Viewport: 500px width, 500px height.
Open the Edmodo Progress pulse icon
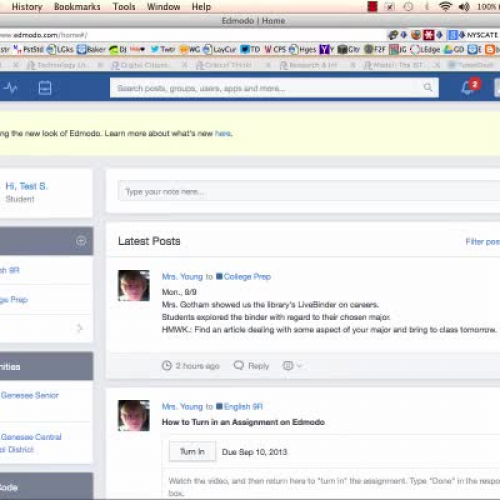(11, 88)
